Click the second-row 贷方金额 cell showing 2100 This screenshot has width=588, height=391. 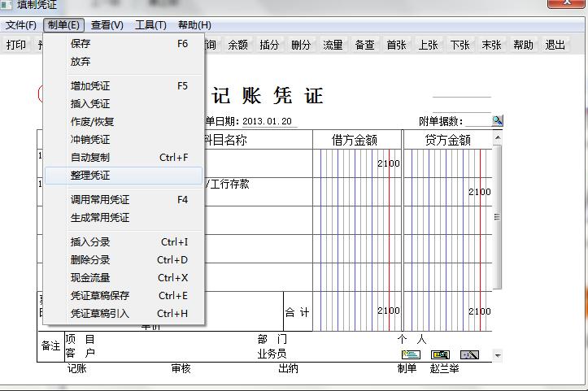coord(448,192)
